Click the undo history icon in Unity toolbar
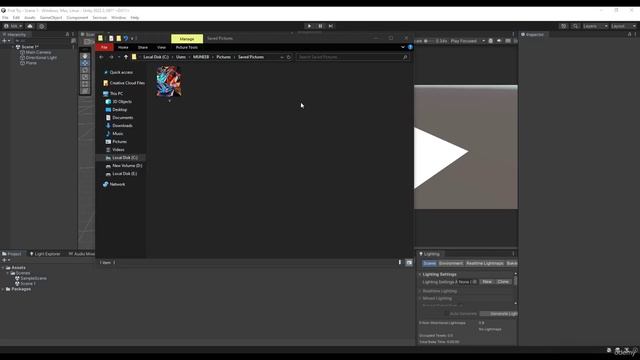 pos(564,26)
